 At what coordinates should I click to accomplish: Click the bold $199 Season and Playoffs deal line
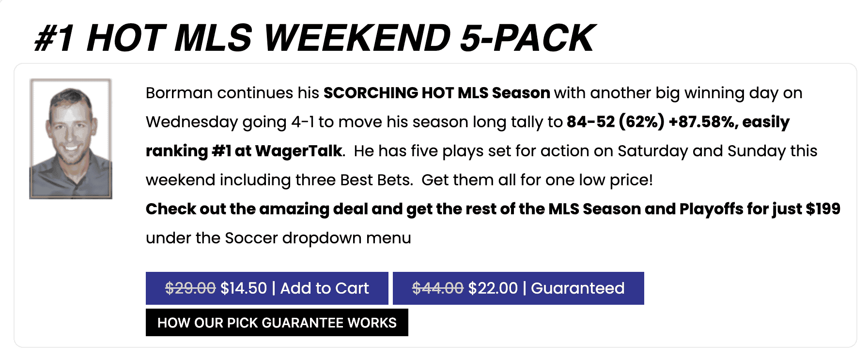(x=493, y=209)
